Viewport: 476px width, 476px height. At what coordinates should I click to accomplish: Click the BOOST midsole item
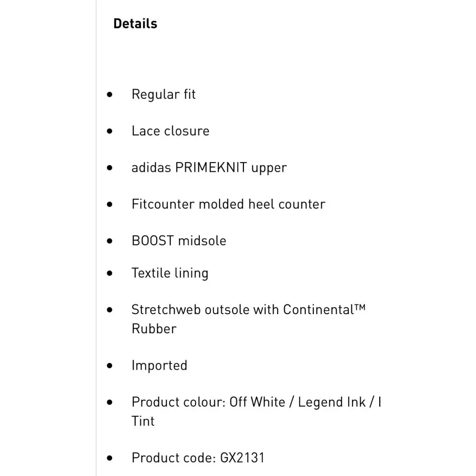179,241
